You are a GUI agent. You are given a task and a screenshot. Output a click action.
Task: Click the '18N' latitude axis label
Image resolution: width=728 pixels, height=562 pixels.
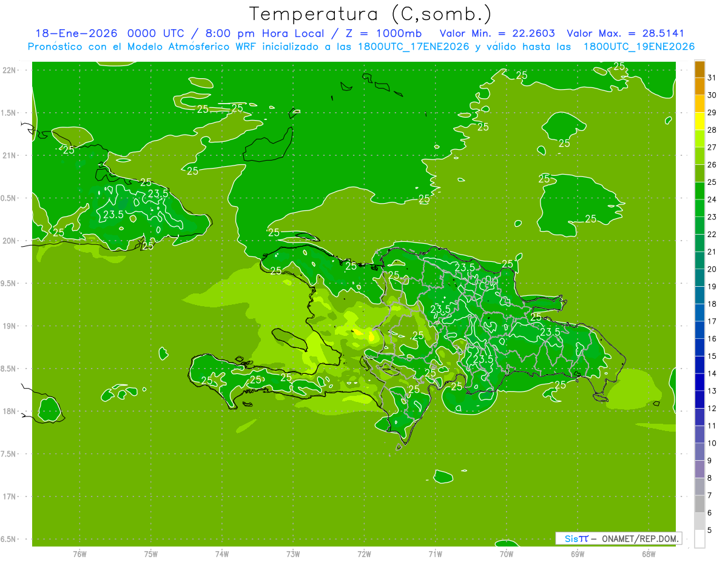pyautogui.click(x=10, y=412)
